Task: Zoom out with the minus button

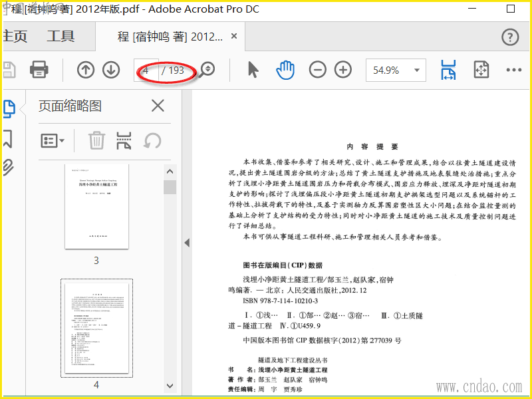Action: tap(318, 70)
